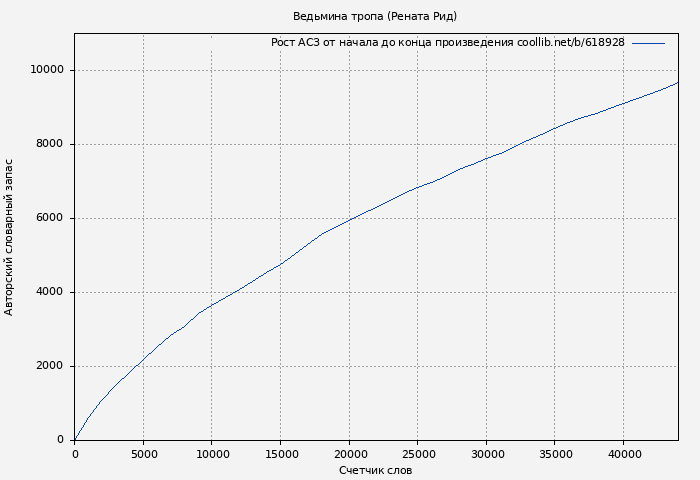Click the x-axis tick label 35000

(555, 453)
